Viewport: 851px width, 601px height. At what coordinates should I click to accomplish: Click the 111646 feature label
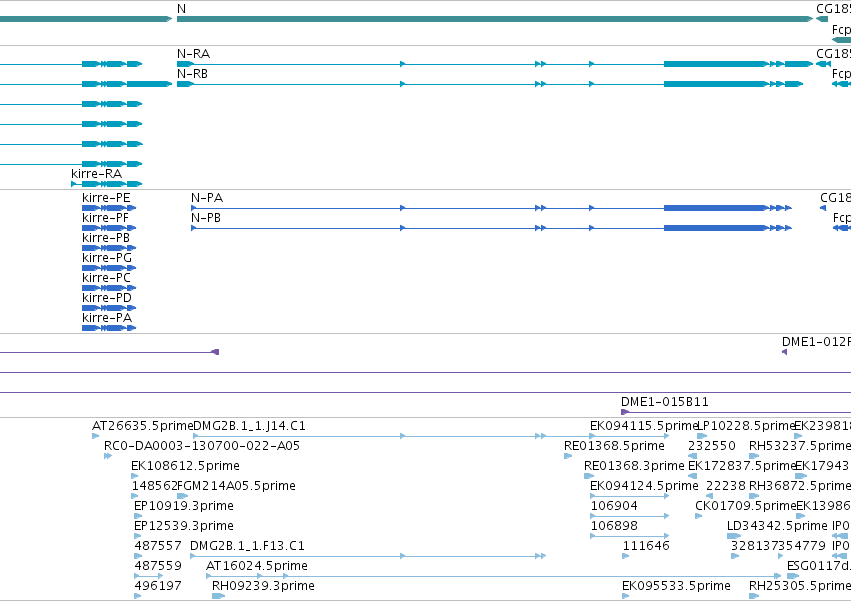tap(646, 546)
